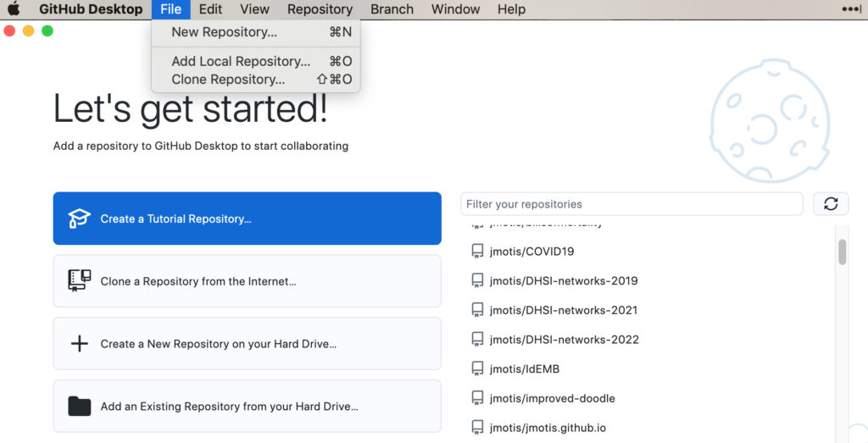Open the View menu

[254, 8]
